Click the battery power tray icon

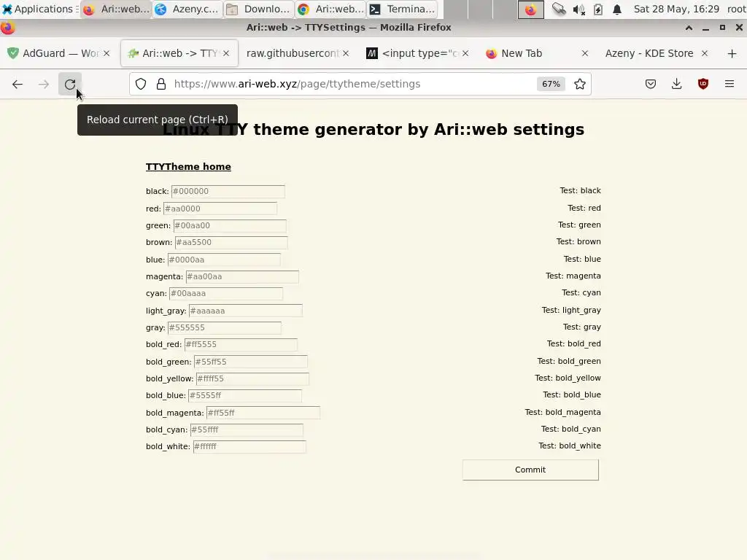598,9
